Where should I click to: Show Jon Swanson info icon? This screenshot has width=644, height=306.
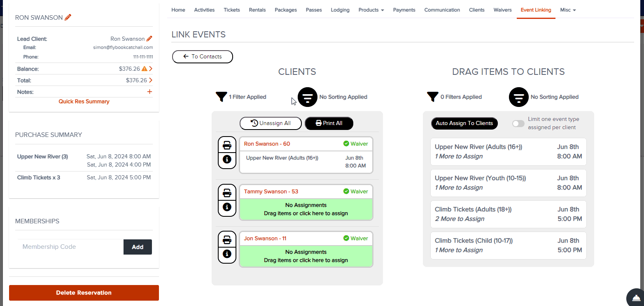click(227, 254)
